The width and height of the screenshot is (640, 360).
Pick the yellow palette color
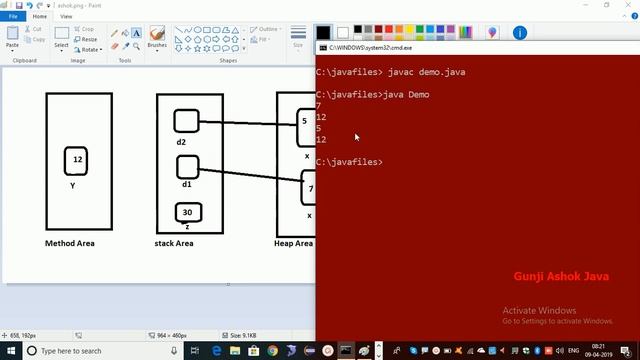click(x=409, y=29)
